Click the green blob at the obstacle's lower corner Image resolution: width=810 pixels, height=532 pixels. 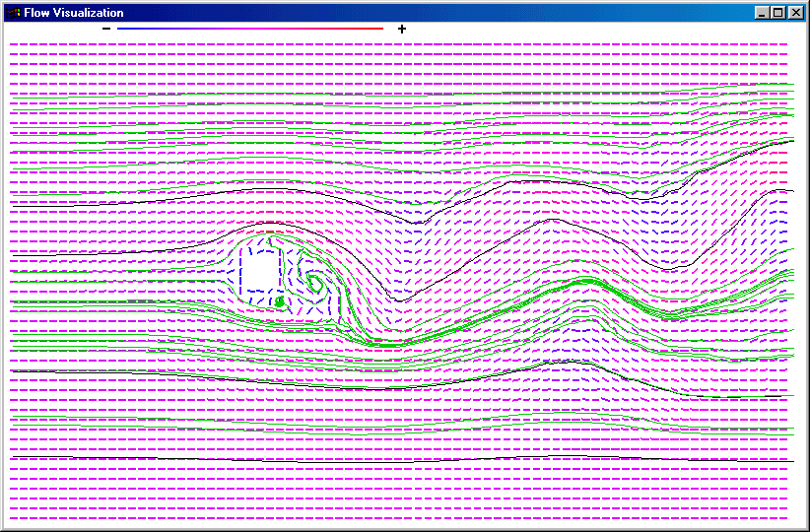point(280,301)
